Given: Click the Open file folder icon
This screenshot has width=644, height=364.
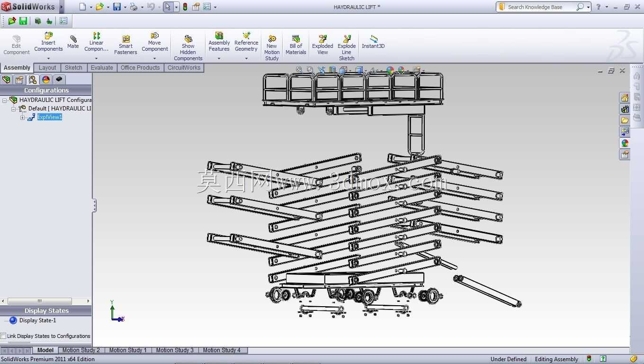Looking at the screenshot, I should point(99,7).
